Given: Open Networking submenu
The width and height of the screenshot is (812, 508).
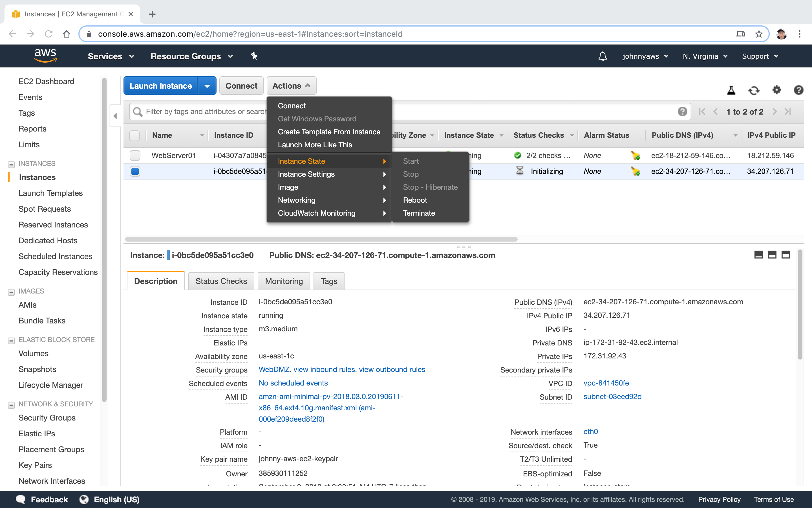Looking at the screenshot, I should (x=329, y=200).
